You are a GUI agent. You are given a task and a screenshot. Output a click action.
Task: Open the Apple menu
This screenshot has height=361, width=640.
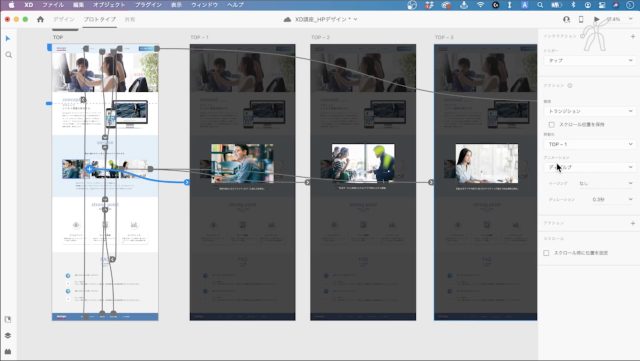tap(11, 5)
